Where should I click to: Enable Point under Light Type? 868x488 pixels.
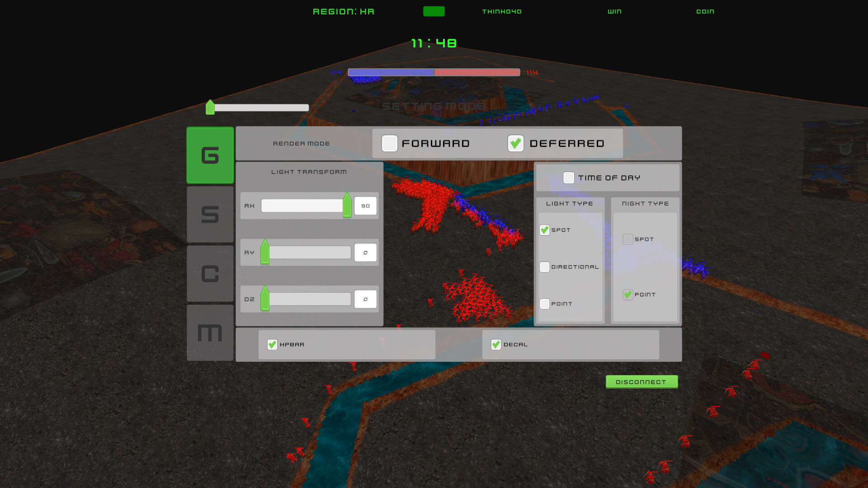click(x=544, y=304)
